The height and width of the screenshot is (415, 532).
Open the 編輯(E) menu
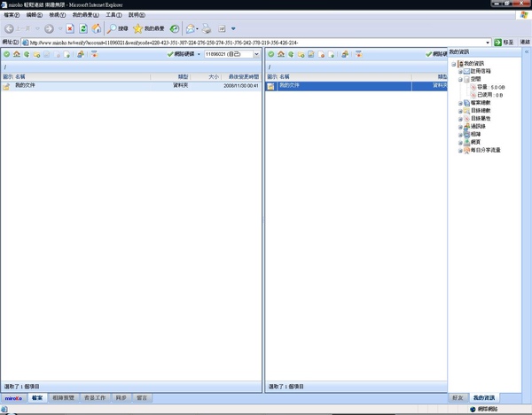click(x=35, y=15)
